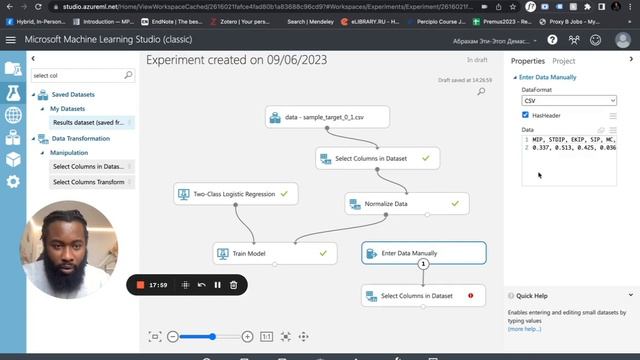Open the EndNote bookmark
This screenshot has height=360, width=640.
click(x=172, y=22)
